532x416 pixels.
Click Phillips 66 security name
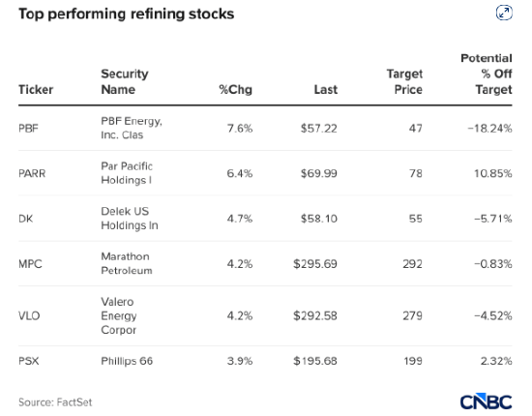pyautogui.click(x=127, y=361)
